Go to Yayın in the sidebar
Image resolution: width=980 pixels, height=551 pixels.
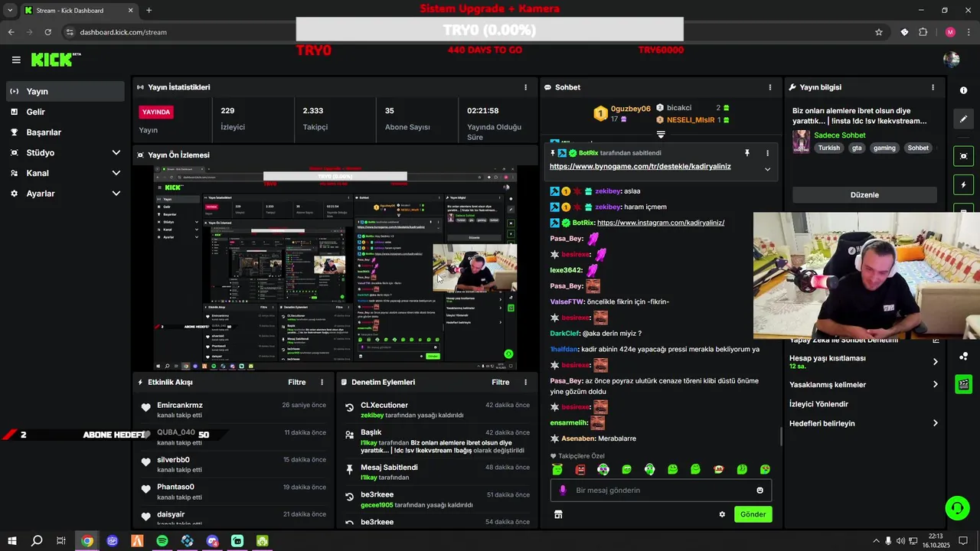pyautogui.click(x=65, y=91)
